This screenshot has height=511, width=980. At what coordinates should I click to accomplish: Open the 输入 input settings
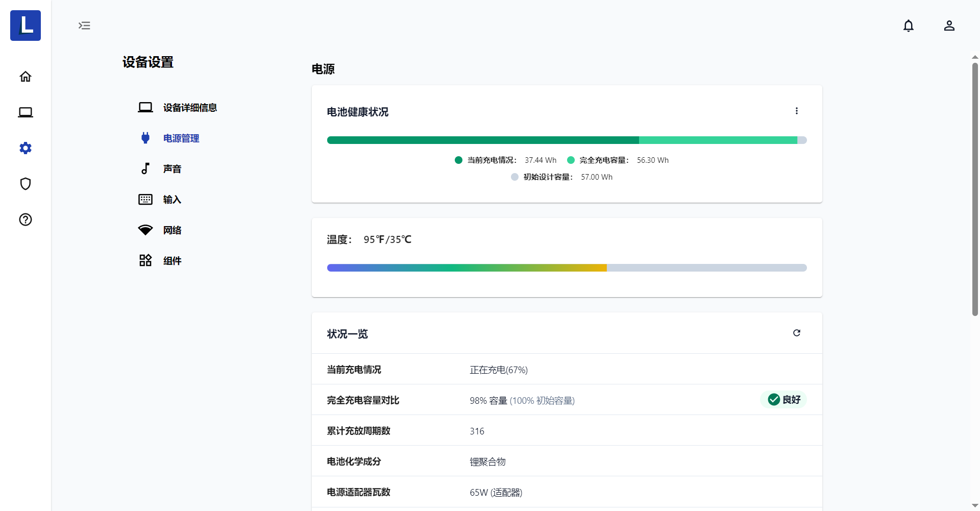coord(172,200)
